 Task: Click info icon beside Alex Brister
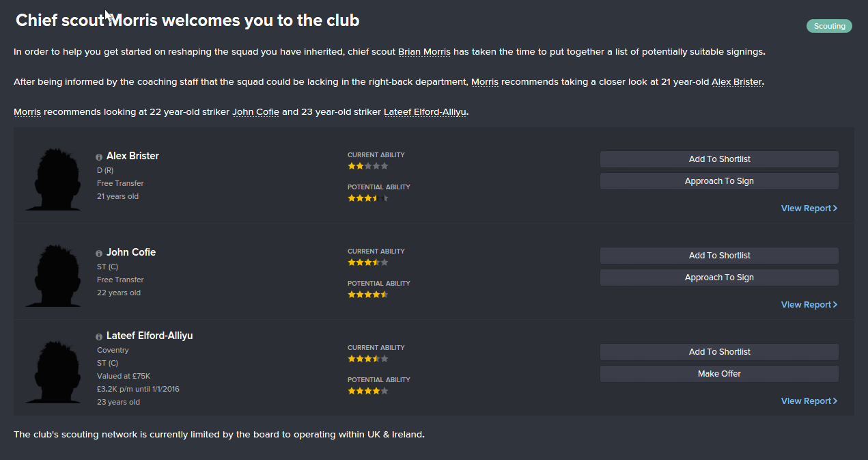pos(99,157)
